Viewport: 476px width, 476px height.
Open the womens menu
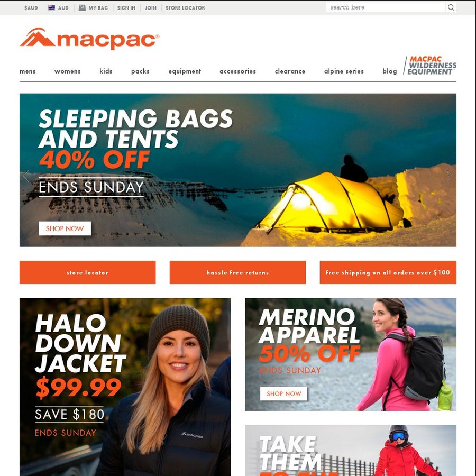(x=67, y=71)
